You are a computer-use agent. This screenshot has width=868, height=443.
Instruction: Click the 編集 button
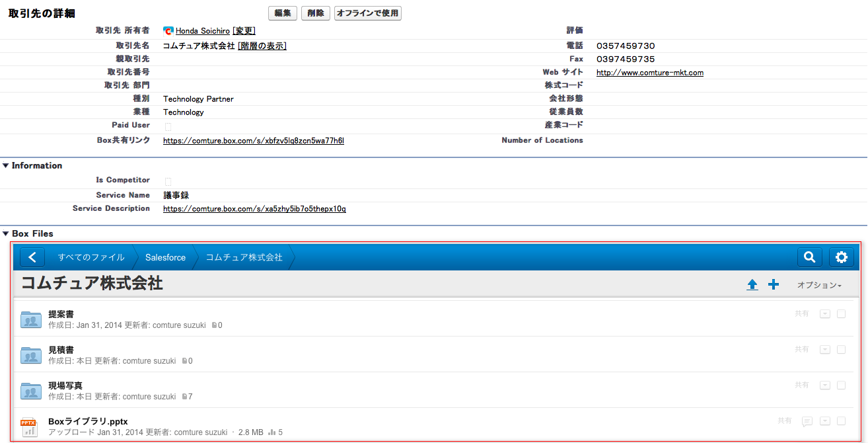tap(282, 13)
